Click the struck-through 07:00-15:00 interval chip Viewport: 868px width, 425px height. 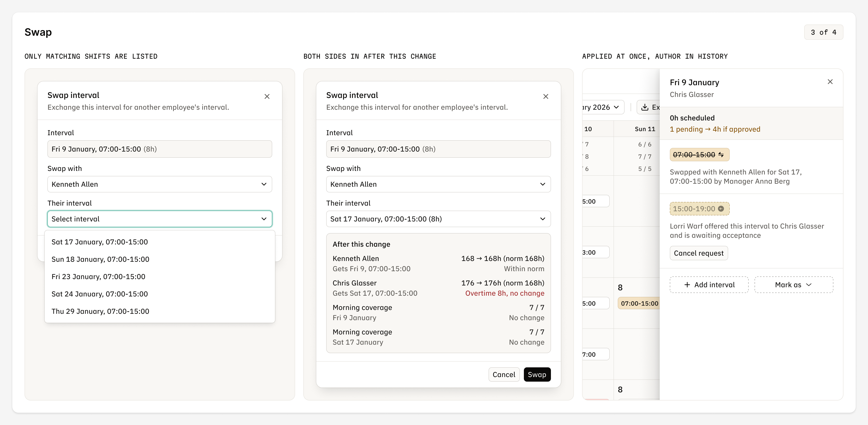click(x=699, y=155)
